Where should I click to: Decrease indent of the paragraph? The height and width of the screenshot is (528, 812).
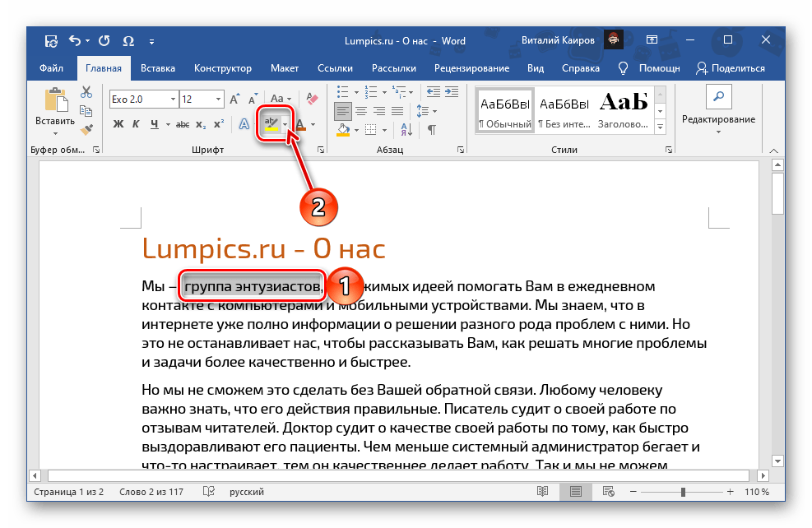click(434, 92)
